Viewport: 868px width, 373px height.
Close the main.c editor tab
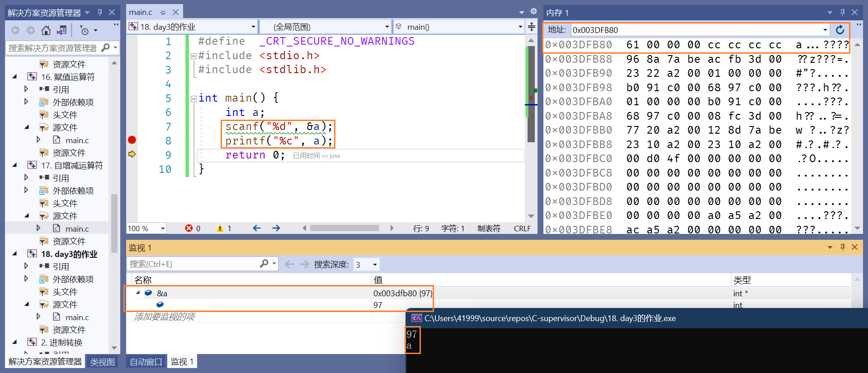point(175,12)
